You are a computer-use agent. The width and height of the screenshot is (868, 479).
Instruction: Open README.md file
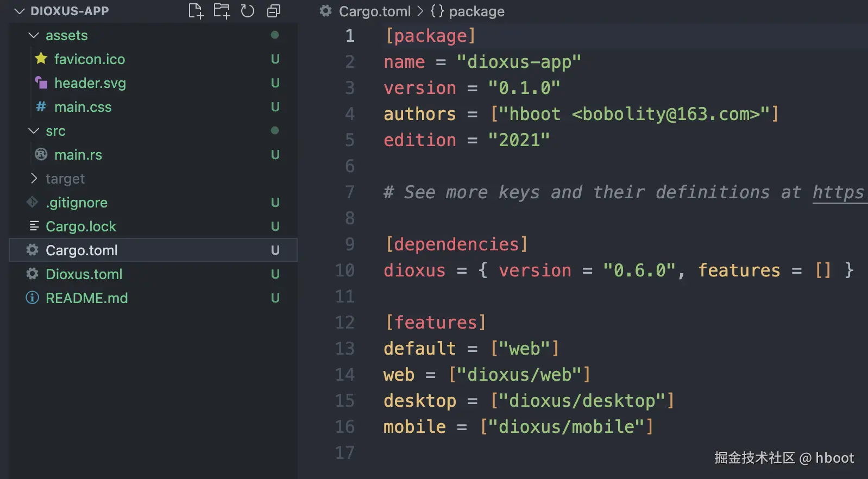pyautogui.click(x=87, y=298)
